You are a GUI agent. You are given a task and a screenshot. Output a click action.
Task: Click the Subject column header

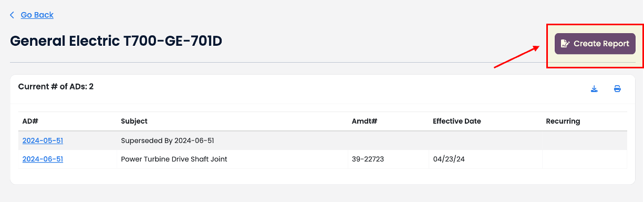[134, 121]
